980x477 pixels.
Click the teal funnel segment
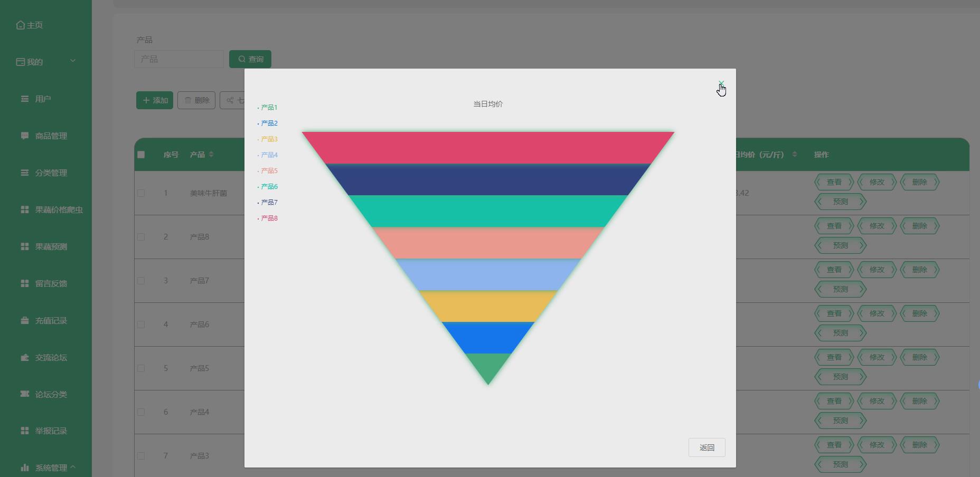click(x=488, y=211)
